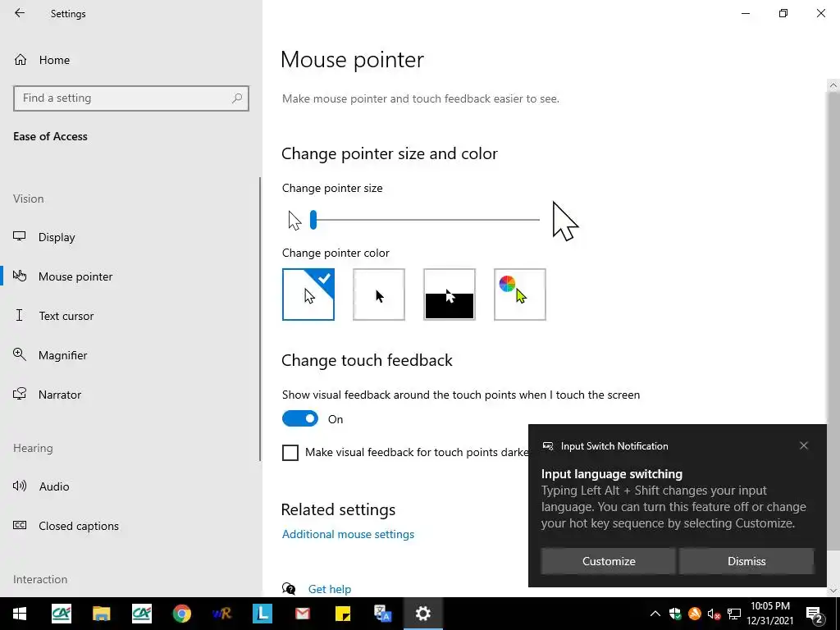Click the Find a setting search box
The height and width of the screenshot is (630, 840).
131,98
